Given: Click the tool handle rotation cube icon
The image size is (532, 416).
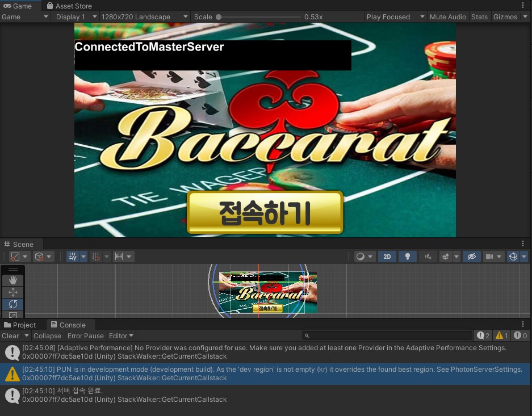Looking at the screenshot, I should click(x=39, y=257).
